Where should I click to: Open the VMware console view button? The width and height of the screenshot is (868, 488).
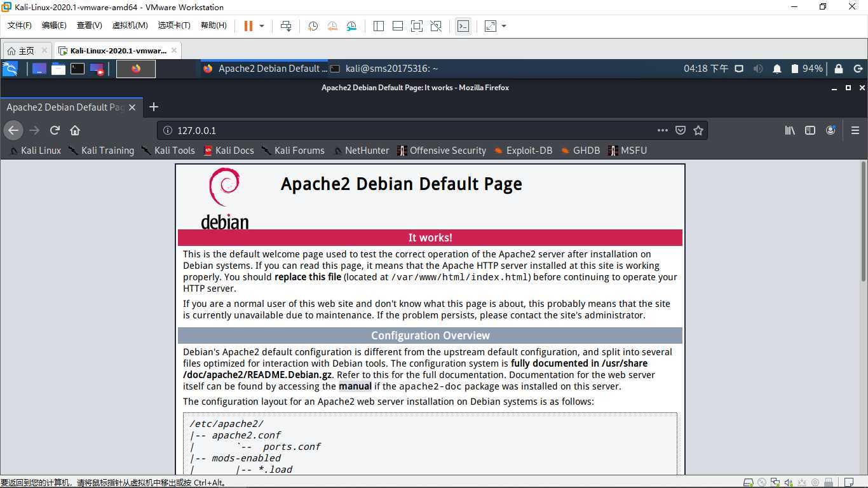click(463, 26)
